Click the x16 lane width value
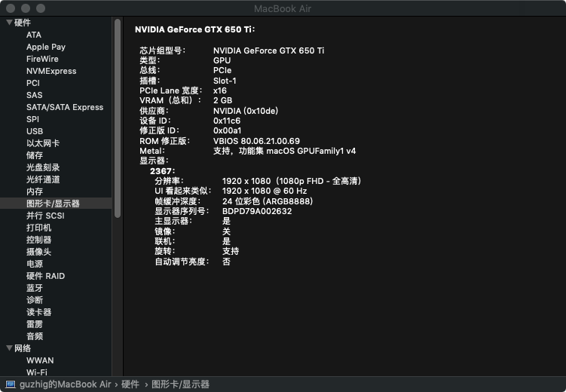Screen dimensions: 566x392 coord(220,90)
